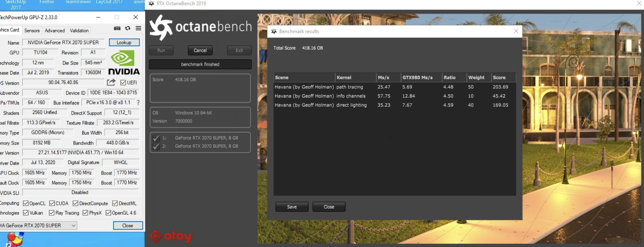
Task: Click the NVIDIA SLI Disabled field
Action: pyautogui.click(x=81, y=192)
